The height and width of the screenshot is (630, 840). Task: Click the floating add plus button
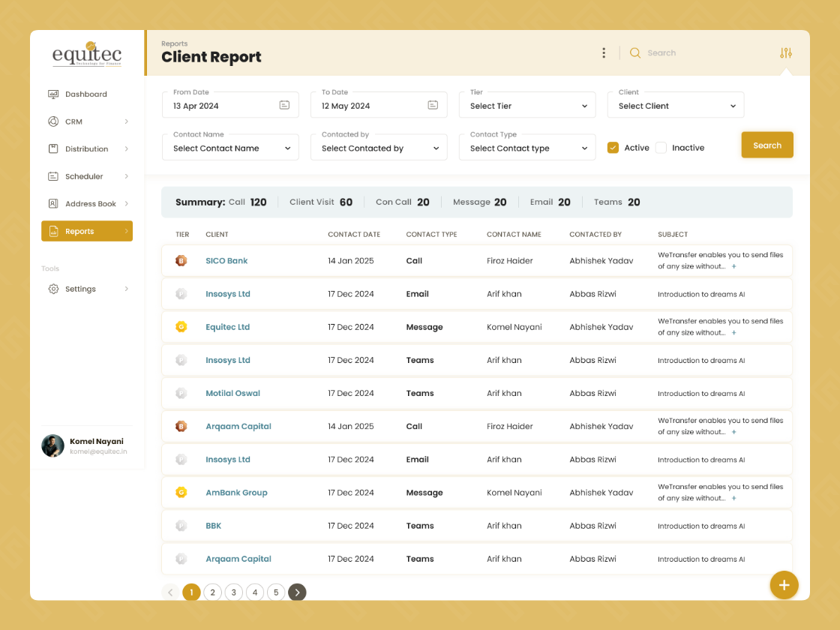click(784, 585)
